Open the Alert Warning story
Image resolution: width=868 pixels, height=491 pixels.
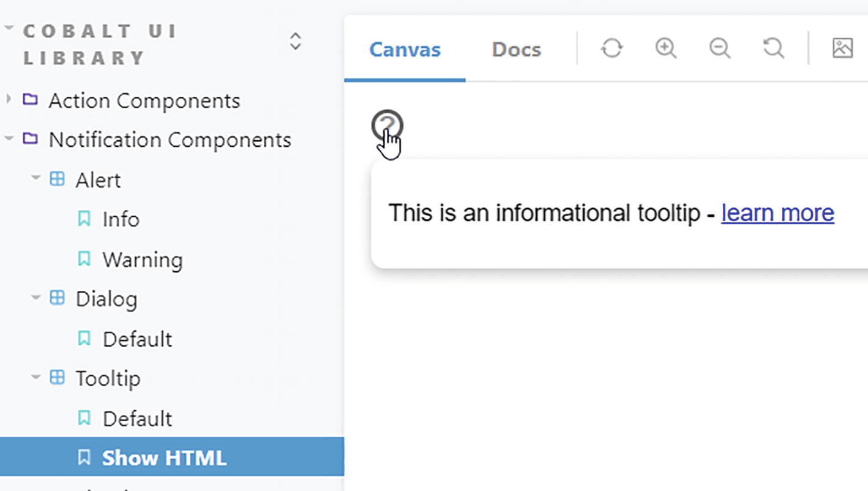(142, 260)
